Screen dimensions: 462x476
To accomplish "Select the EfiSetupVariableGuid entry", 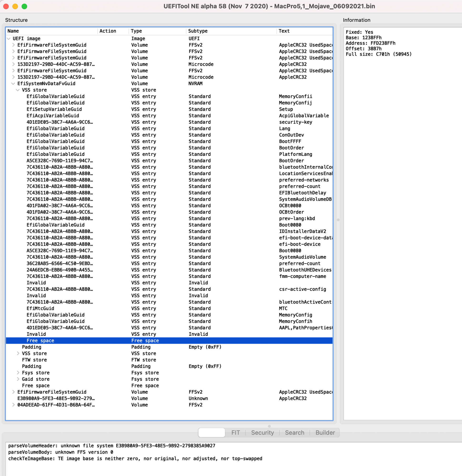I will pyautogui.click(x=54, y=109).
